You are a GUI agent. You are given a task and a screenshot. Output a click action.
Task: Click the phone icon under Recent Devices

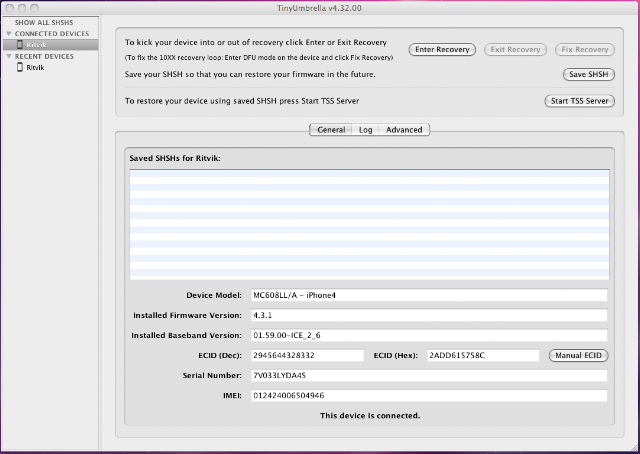tap(20, 67)
